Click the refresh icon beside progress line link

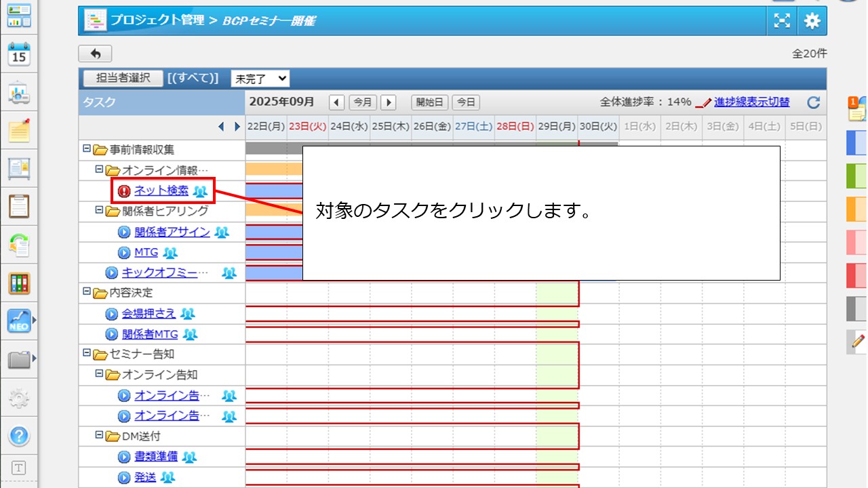click(x=813, y=102)
